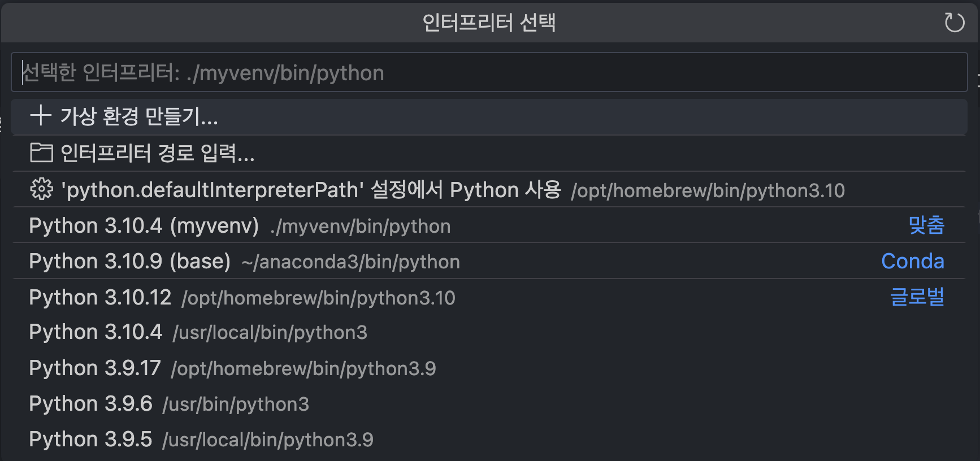Click the 글로벌 label on Python 3.10.12 row
The width and height of the screenshot is (980, 461).
(x=917, y=297)
